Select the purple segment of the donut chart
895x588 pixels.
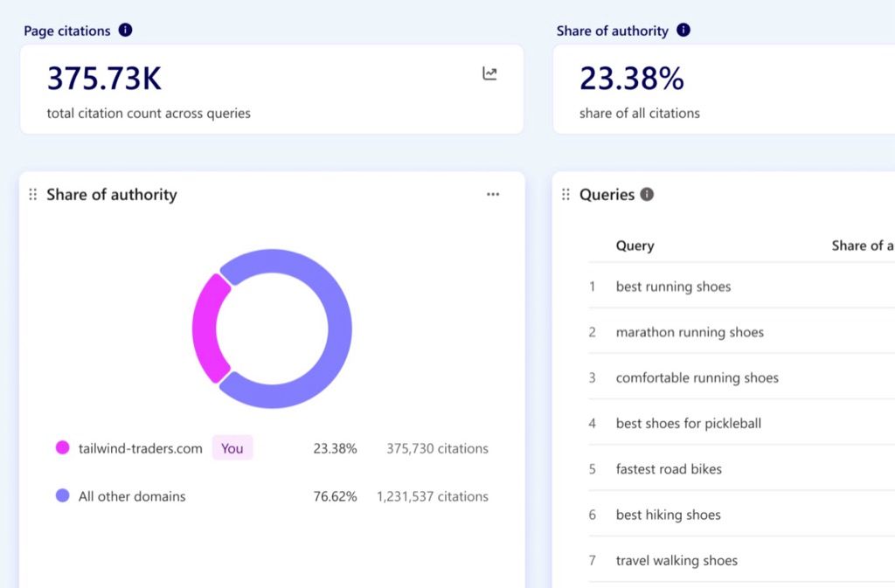pyautogui.click(x=340, y=328)
